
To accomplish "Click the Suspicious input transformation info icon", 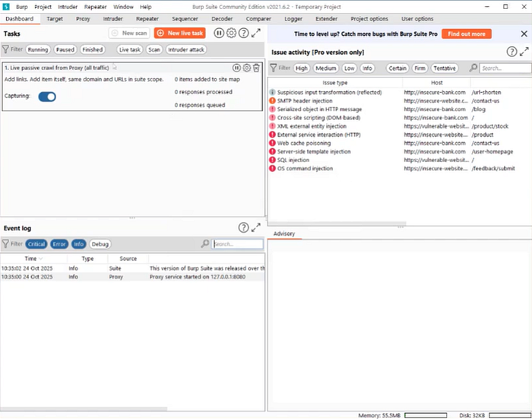I will pos(272,92).
